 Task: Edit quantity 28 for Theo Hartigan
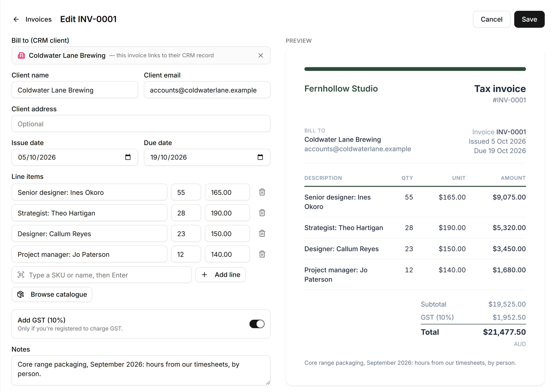186,213
